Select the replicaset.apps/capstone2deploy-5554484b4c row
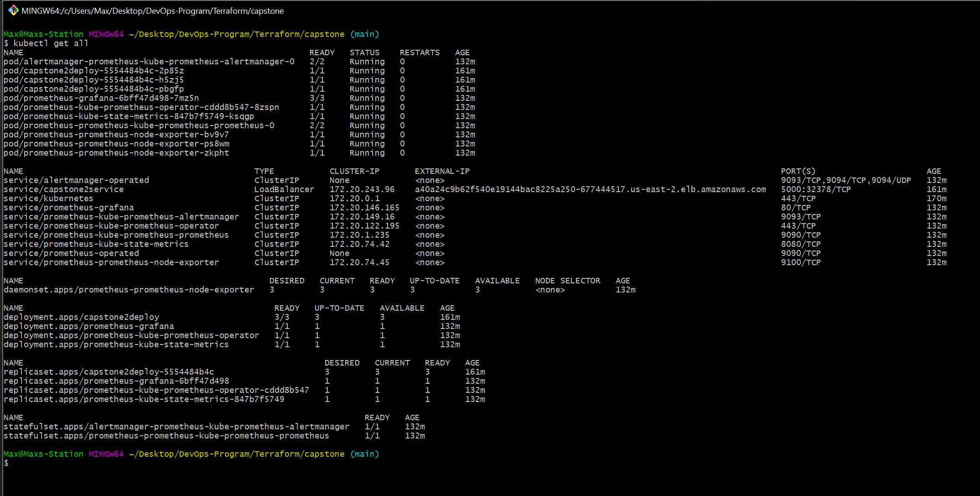The image size is (980, 496). click(x=109, y=371)
